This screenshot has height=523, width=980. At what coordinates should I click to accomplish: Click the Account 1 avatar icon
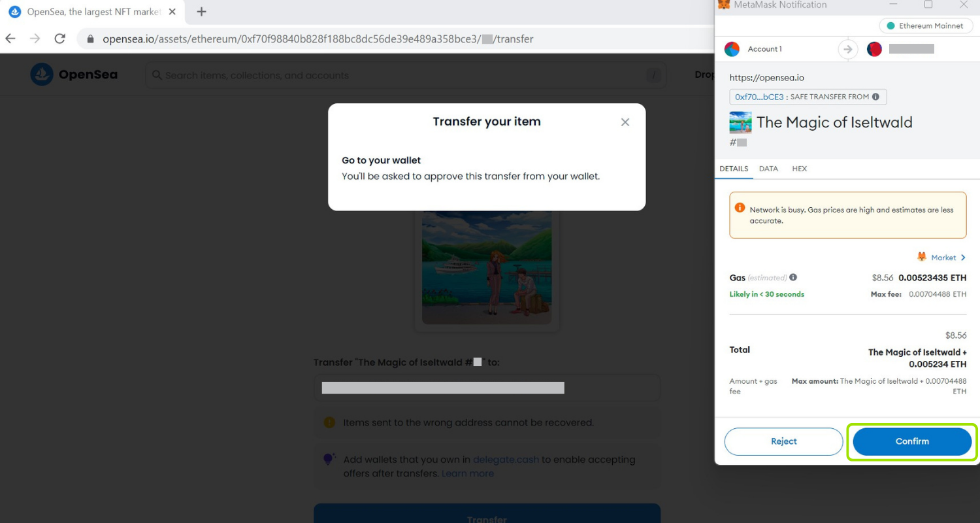click(x=732, y=49)
